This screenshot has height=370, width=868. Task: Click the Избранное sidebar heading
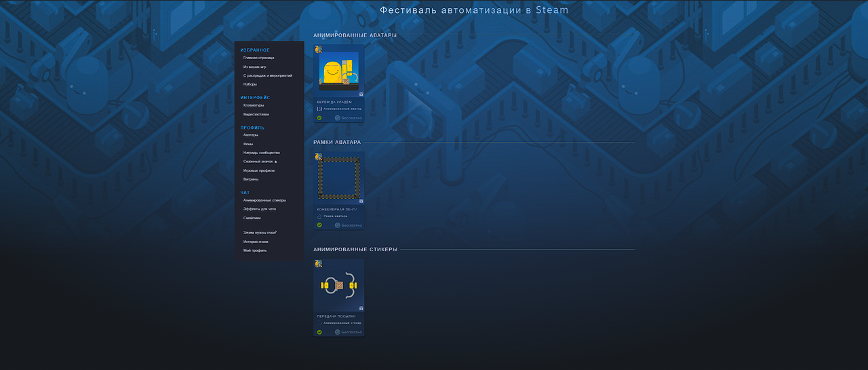pyautogui.click(x=255, y=50)
